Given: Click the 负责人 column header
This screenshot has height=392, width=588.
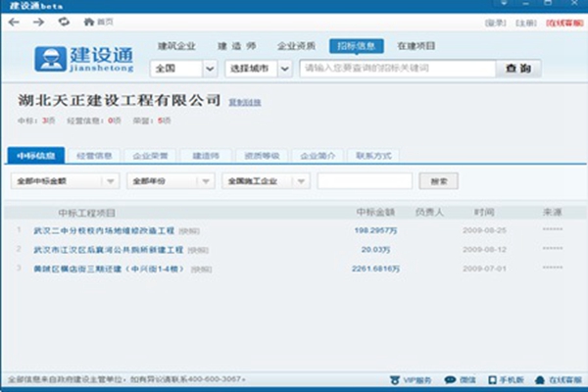Looking at the screenshot, I should coord(429,213).
